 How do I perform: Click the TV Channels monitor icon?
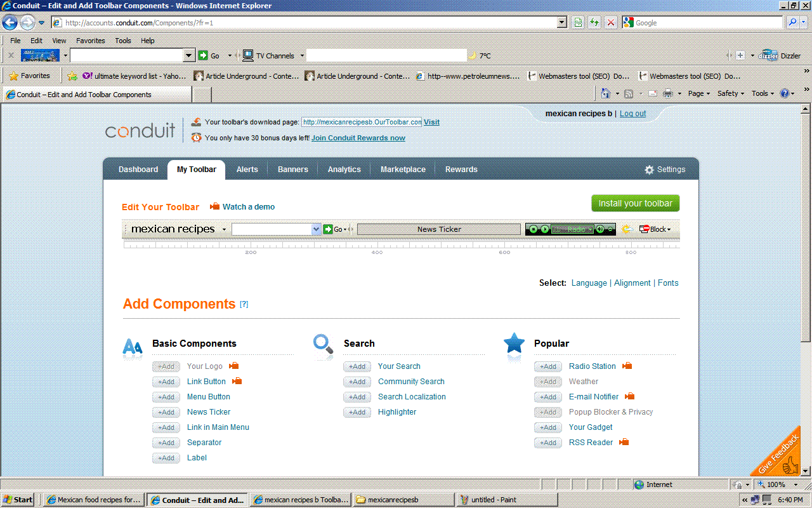248,55
